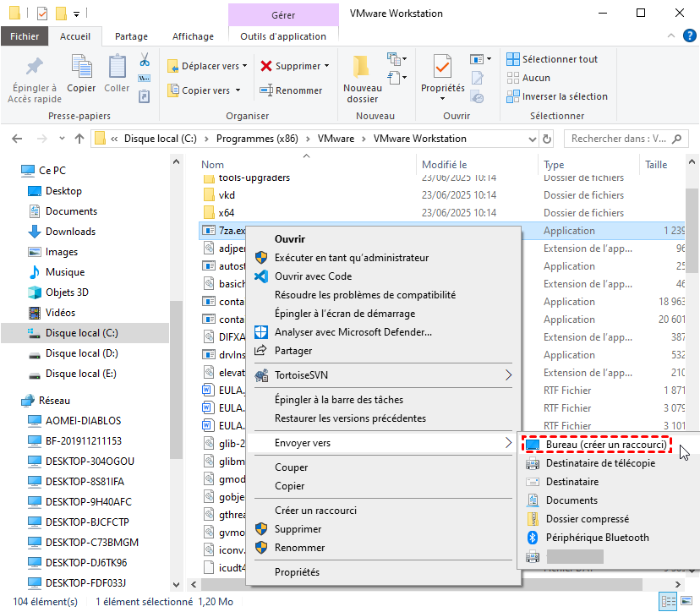This screenshot has width=700, height=612.
Task: Click the Copier icon in ribbon
Action: [x=82, y=68]
